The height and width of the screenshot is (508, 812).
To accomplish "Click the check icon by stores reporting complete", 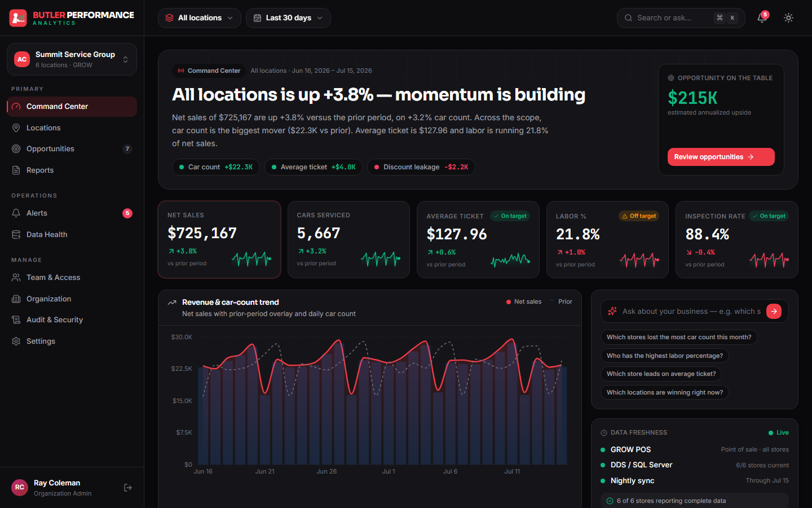I will coord(610,501).
